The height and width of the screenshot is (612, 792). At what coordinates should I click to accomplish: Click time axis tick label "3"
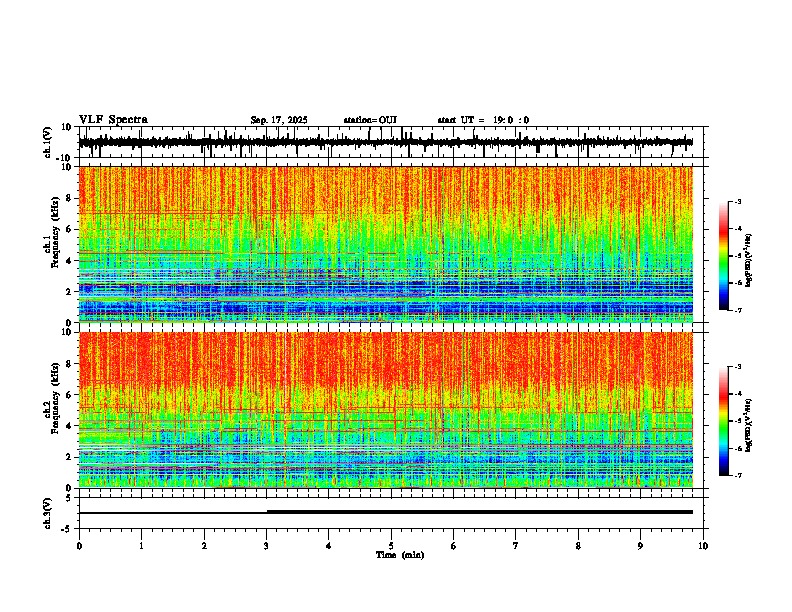point(266,546)
